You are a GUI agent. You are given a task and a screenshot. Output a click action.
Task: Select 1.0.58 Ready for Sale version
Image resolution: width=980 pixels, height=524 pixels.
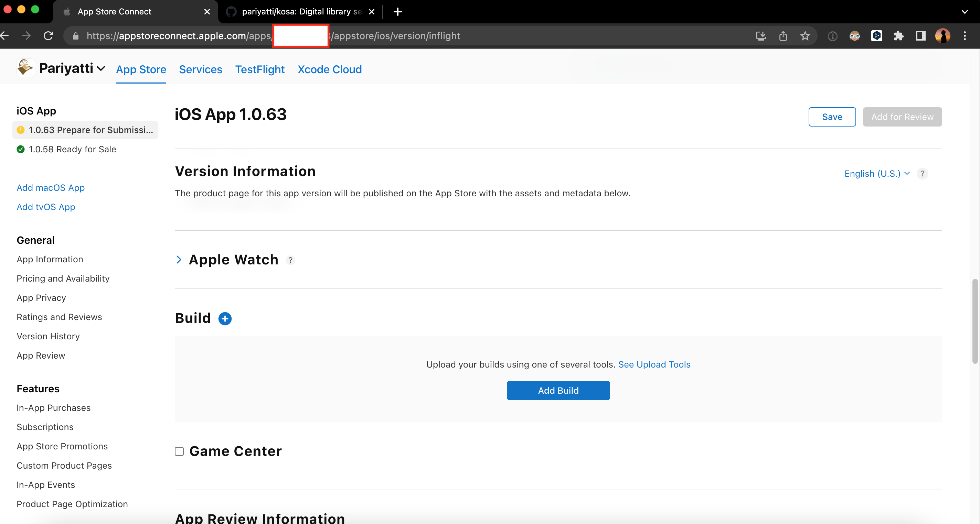coord(72,150)
